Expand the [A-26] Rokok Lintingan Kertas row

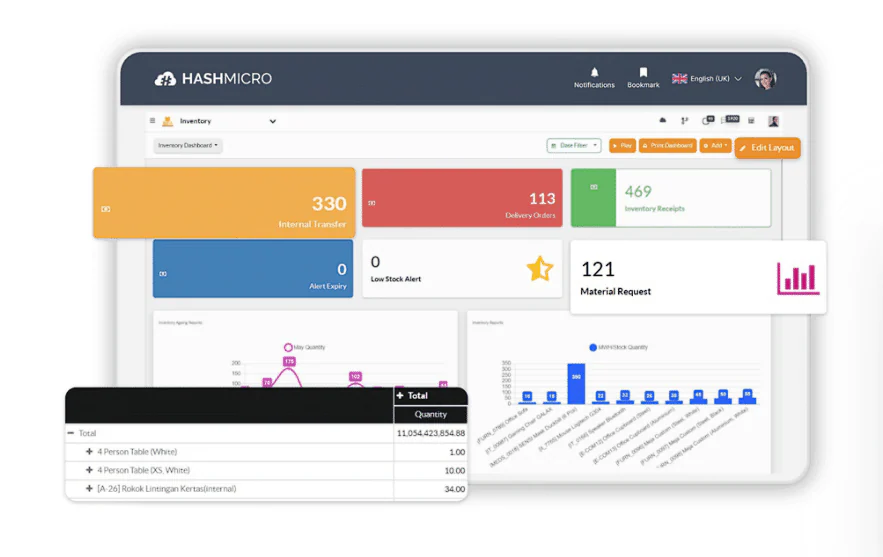click(89, 488)
